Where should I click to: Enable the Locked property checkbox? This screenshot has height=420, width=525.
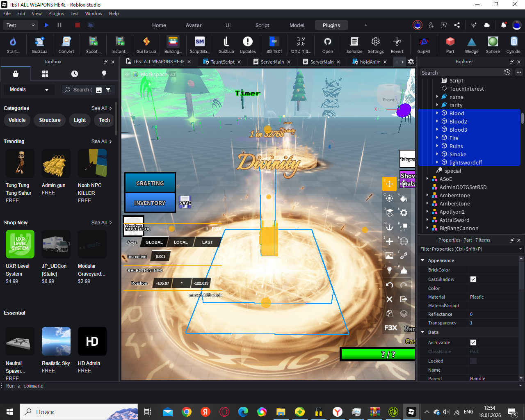pos(473,361)
